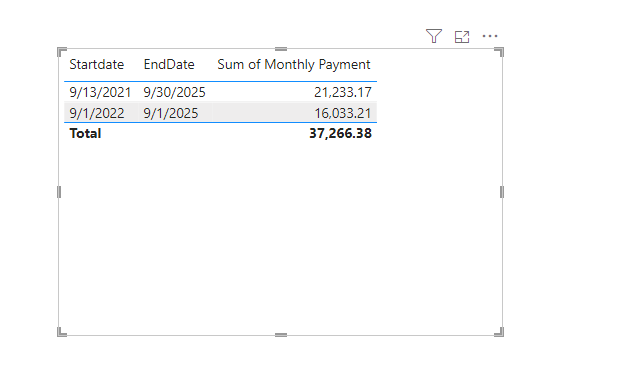Select the 9/13/2021 start date cell

click(100, 92)
